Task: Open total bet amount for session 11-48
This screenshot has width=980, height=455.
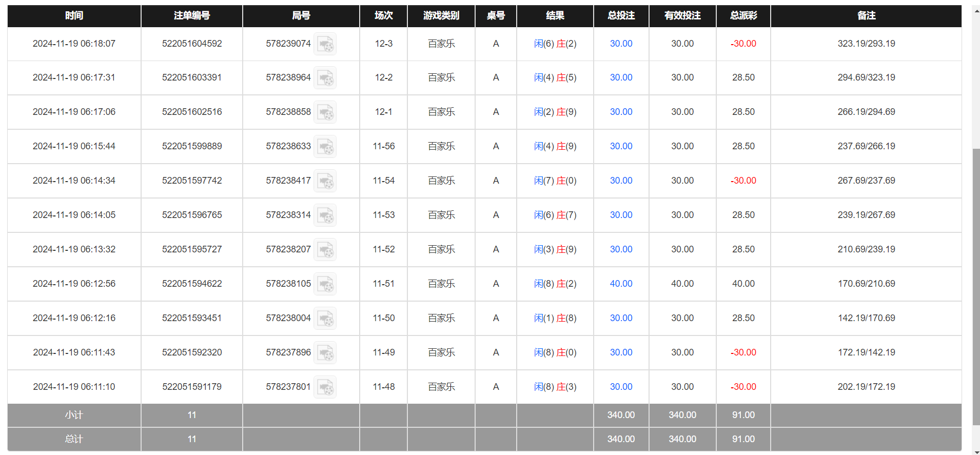Action: coord(621,387)
